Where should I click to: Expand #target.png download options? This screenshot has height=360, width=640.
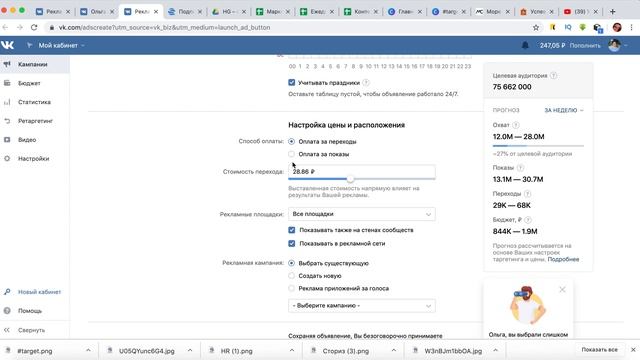tap(88, 350)
